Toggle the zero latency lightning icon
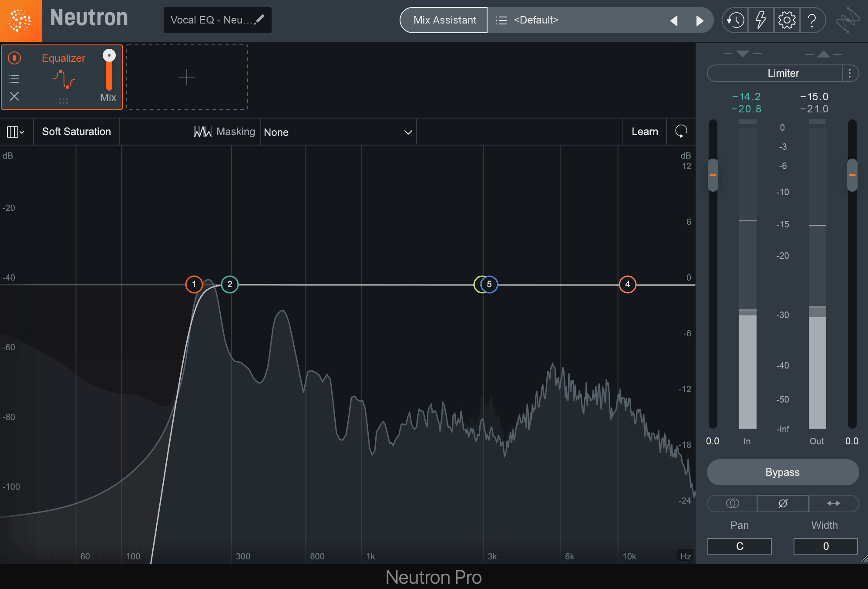The width and height of the screenshot is (868, 589). click(x=760, y=20)
